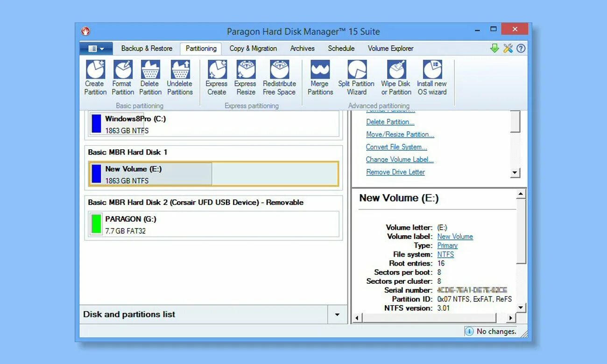The image size is (607, 364).
Task: Click the blue swatch of Windows8Pro (C:)
Action: coord(96,124)
